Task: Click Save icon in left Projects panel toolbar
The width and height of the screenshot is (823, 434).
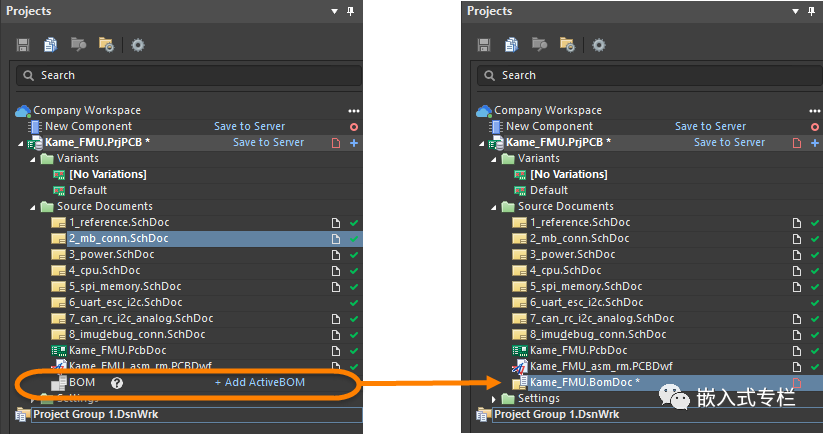Action: pos(23,45)
